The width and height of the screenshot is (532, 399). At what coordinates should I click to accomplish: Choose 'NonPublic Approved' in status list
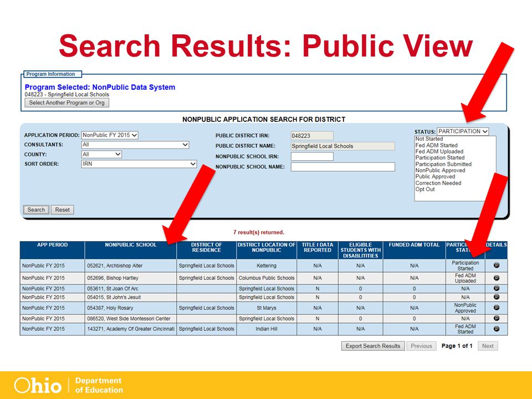(441, 170)
